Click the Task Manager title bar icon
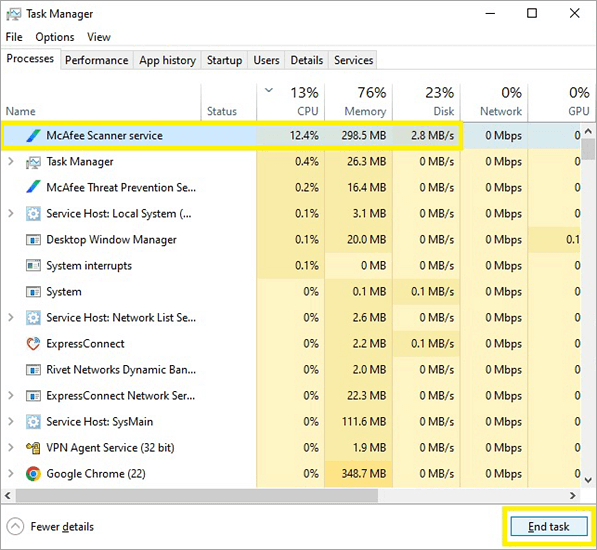This screenshot has width=597, height=550. click(14, 14)
